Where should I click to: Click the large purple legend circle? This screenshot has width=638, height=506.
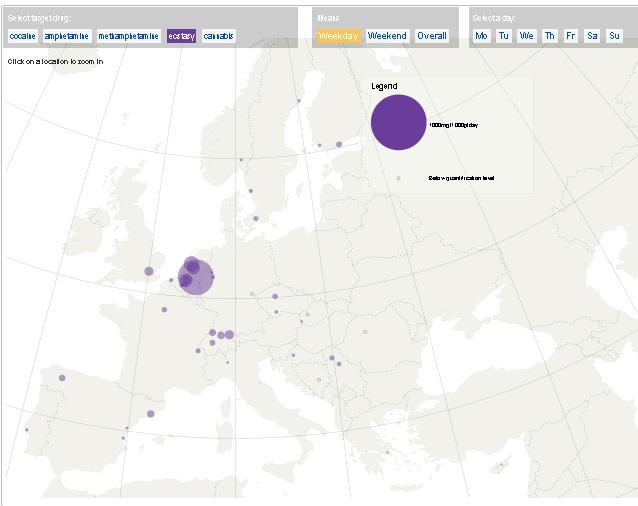[399, 122]
